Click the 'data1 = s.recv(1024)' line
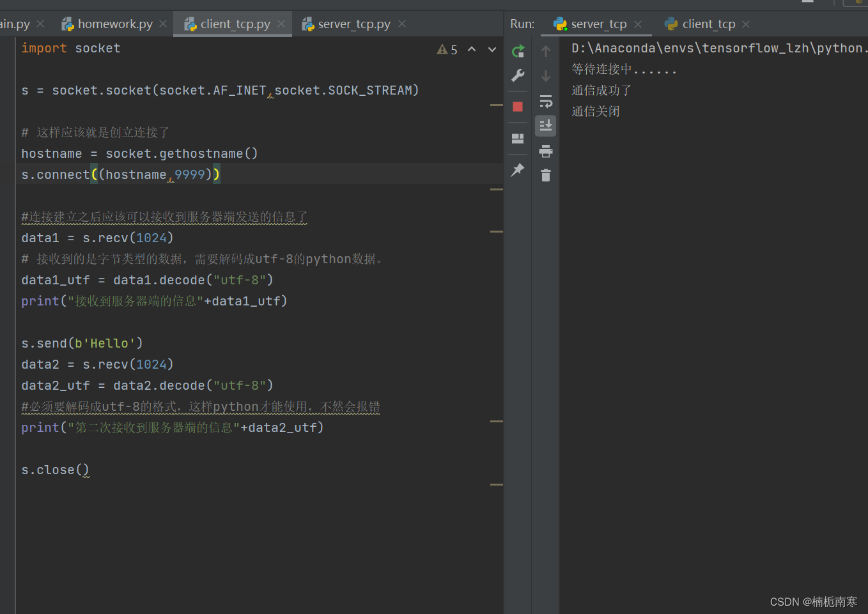This screenshot has width=868, height=614. click(97, 238)
